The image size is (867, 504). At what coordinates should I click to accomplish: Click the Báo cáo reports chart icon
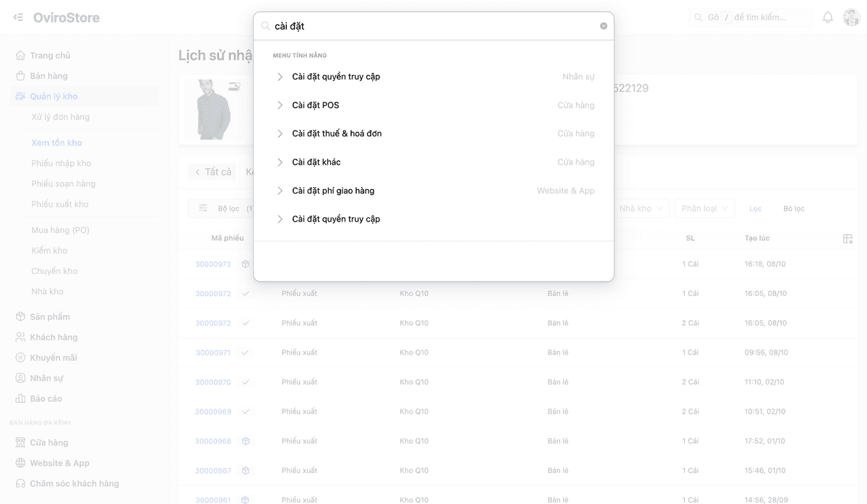22,399
